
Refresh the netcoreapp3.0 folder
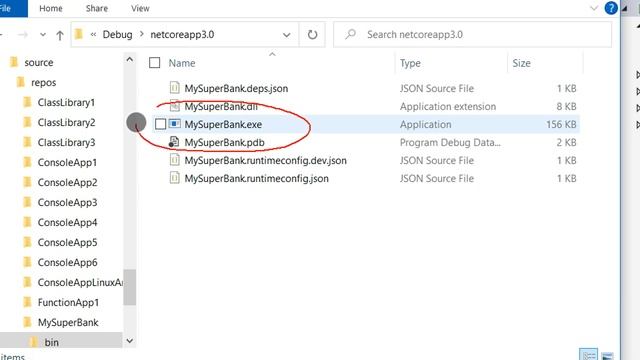pyautogui.click(x=312, y=35)
